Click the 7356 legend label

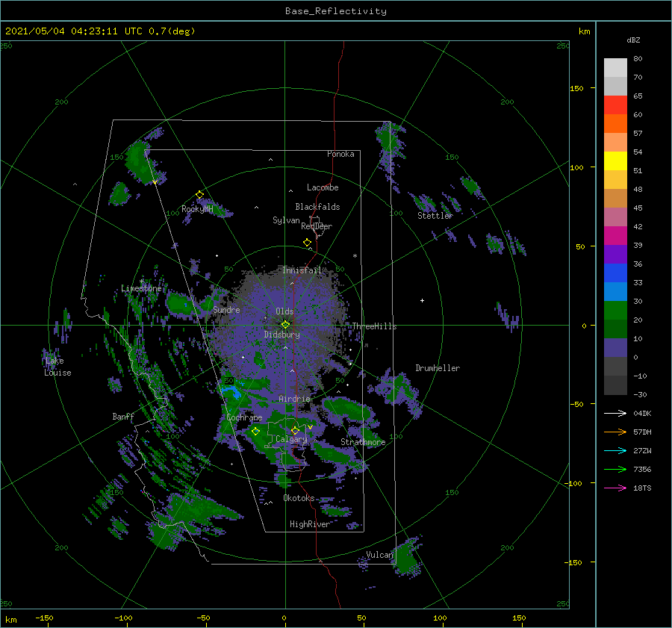click(x=642, y=470)
